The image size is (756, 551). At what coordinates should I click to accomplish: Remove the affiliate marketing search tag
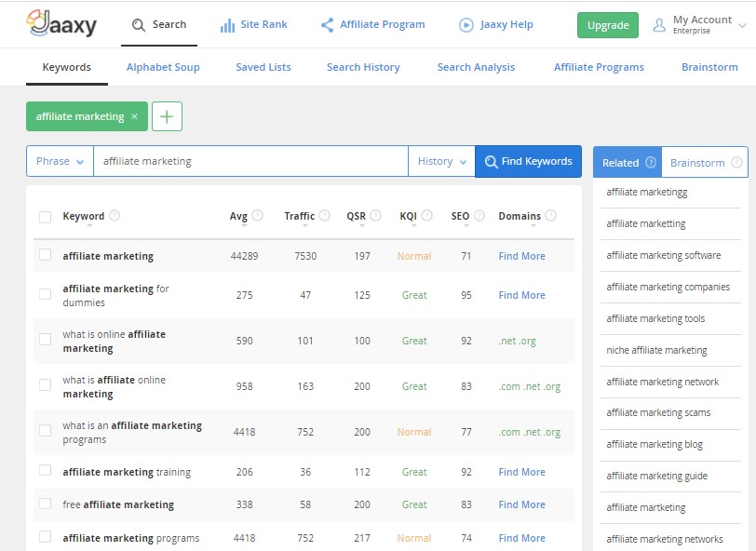(x=134, y=116)
